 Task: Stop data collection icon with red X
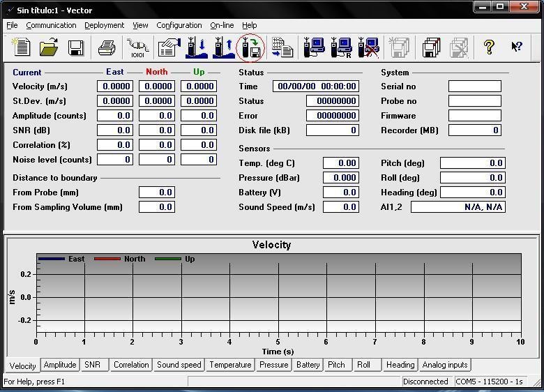click(x=369, y=47)
